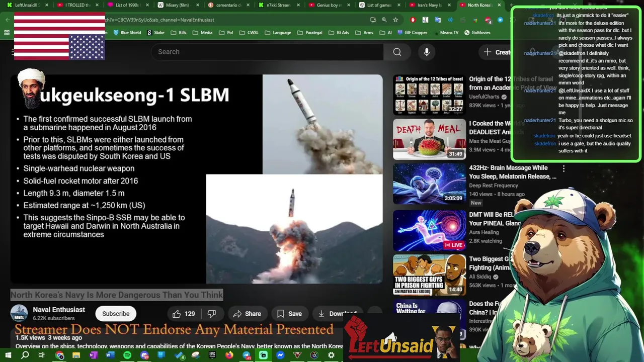Open DEATH MEAL video thumbnail
Image resolution: width=644 pixels, height=362 pixels.
429,139
